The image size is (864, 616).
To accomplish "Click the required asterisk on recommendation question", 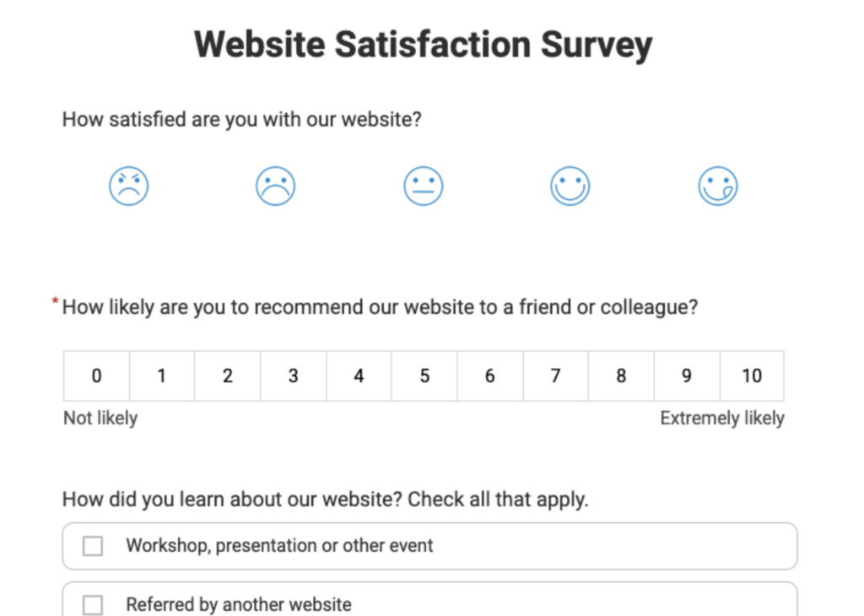I will pyautogui.click(x=54, y=301).
